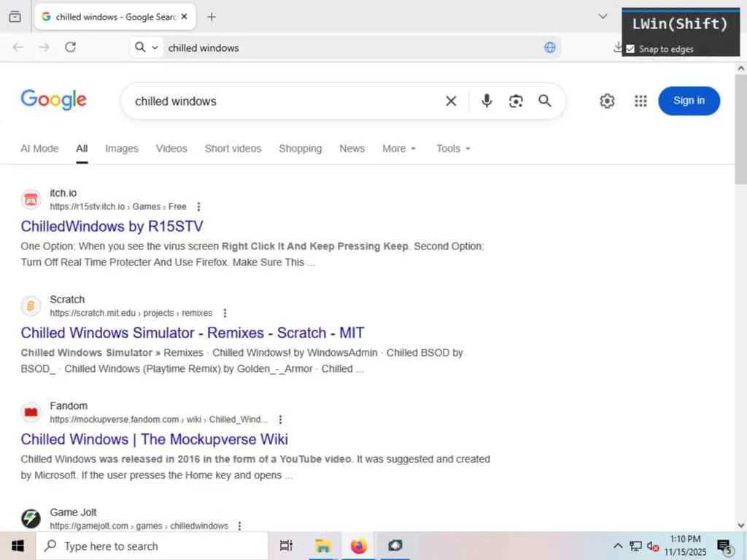This screenshot has width=747, height=560.
Task: Open the tab overview icon at top left
Action: [15, 17]
